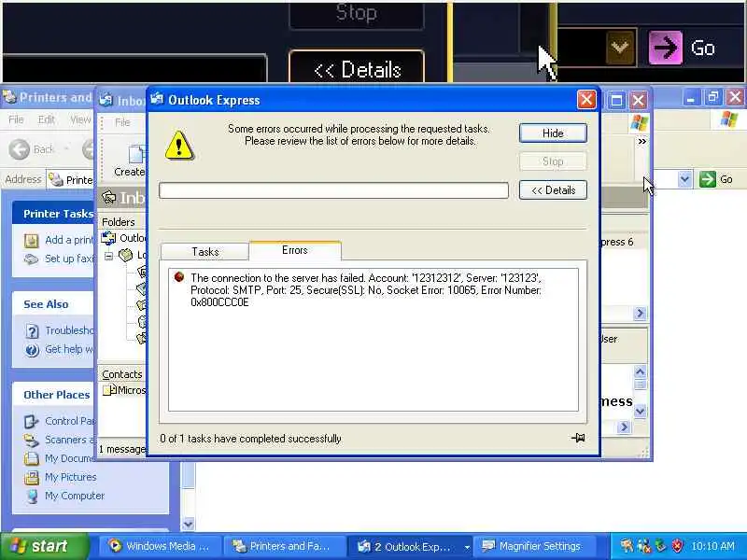Click the Set up faxing icon
The image size is (747, 560).
pos(32,259)
